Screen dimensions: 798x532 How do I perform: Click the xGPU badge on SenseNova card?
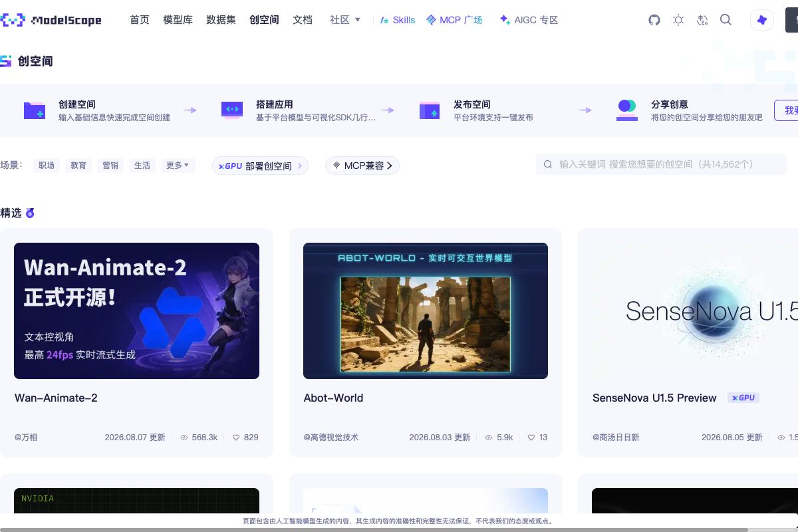point(743,398)
